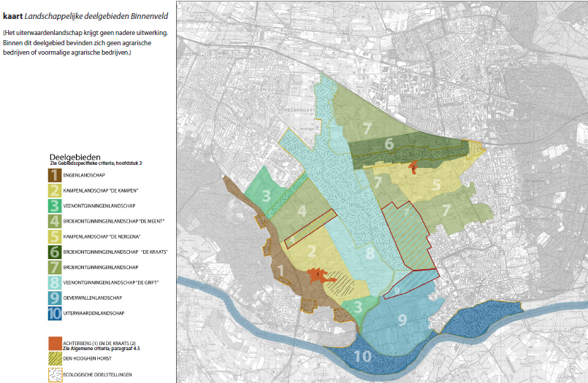Click the number 10 on the map
The image size is (588, 383).
(x=363, y=357)
